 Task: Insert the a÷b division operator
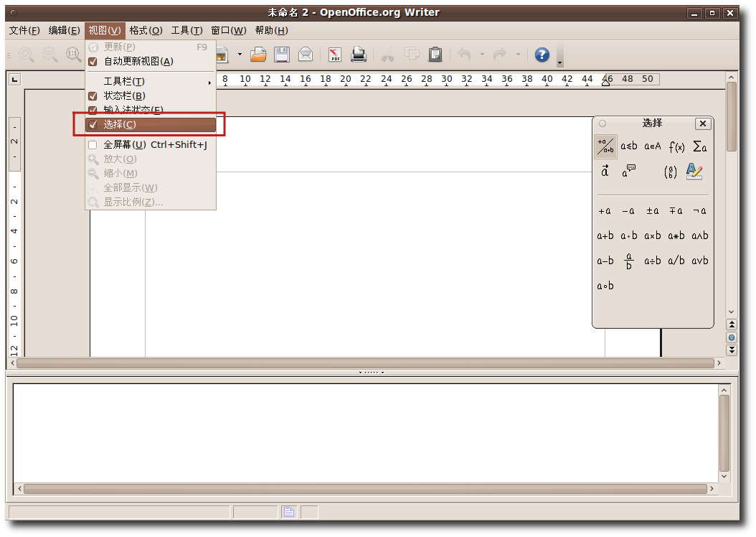(x=652, y=261)
